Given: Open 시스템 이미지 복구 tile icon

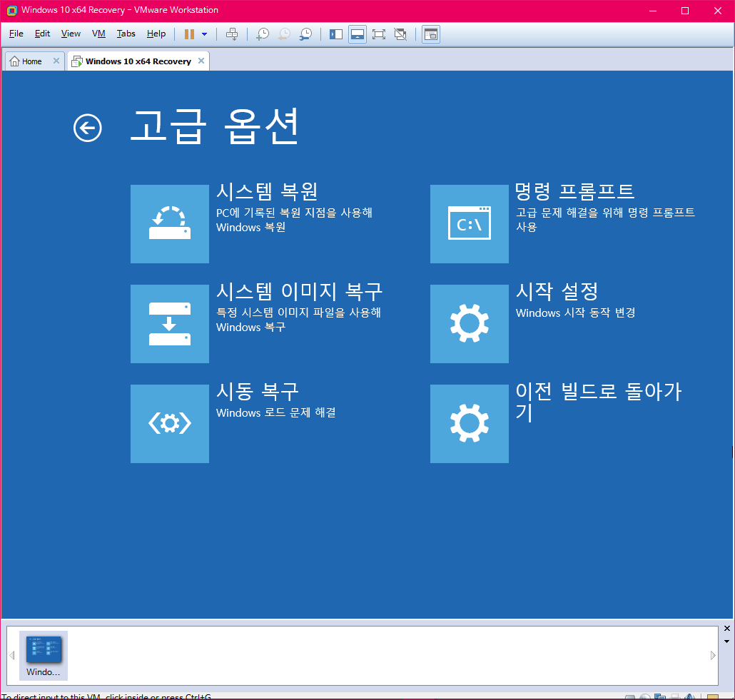Looking at the screenshot, I should [x=170, y=323].
